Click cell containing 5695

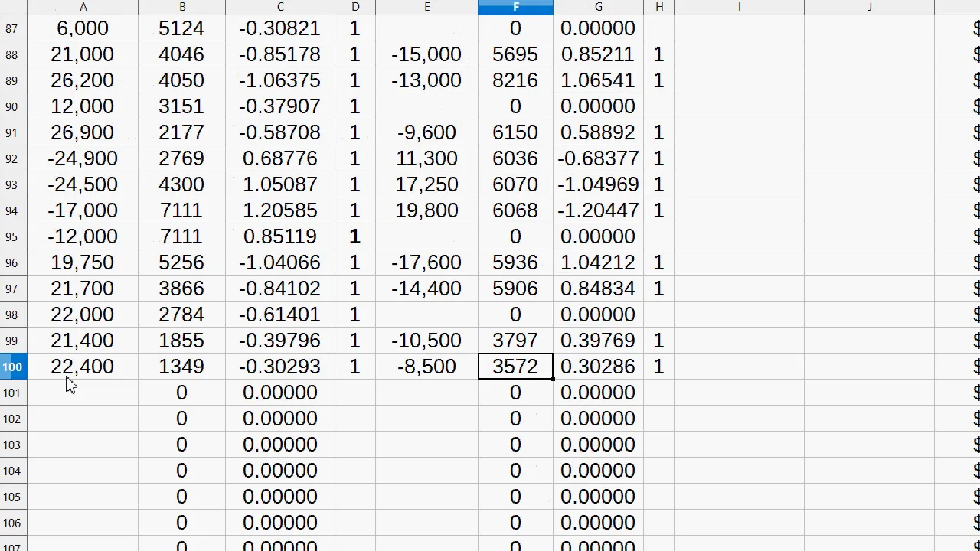click(x=515, y=54)
